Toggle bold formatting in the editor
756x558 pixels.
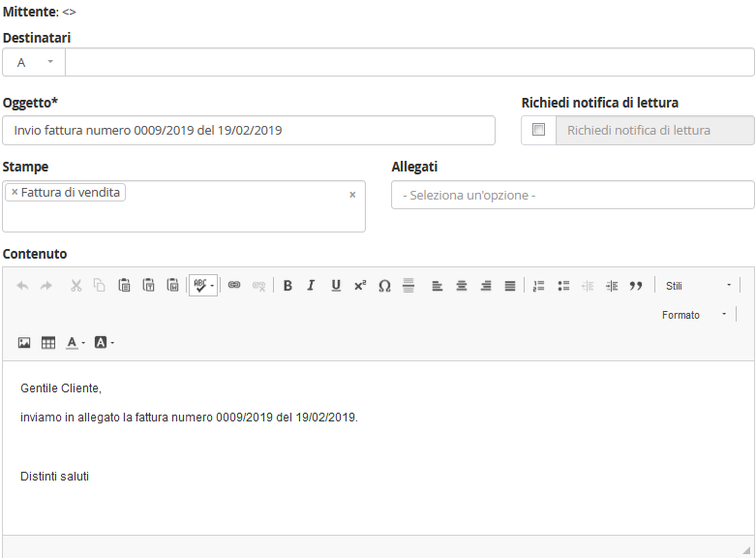pyautogui.click(x=287, y=286)
